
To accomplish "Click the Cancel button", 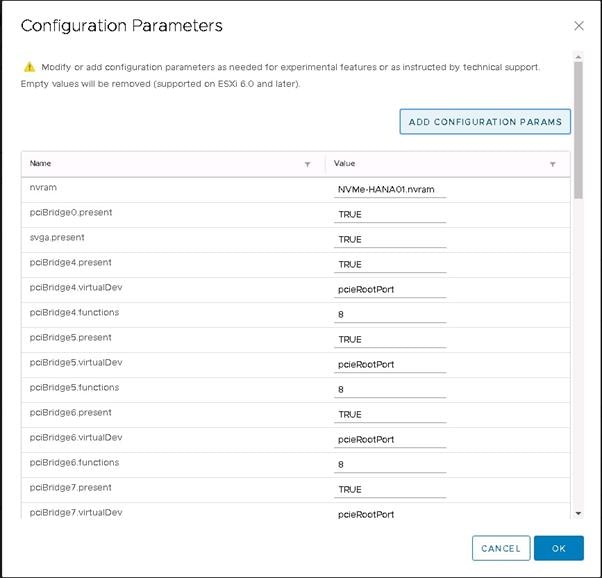I will pyautogui.click(x=501, y=548).
